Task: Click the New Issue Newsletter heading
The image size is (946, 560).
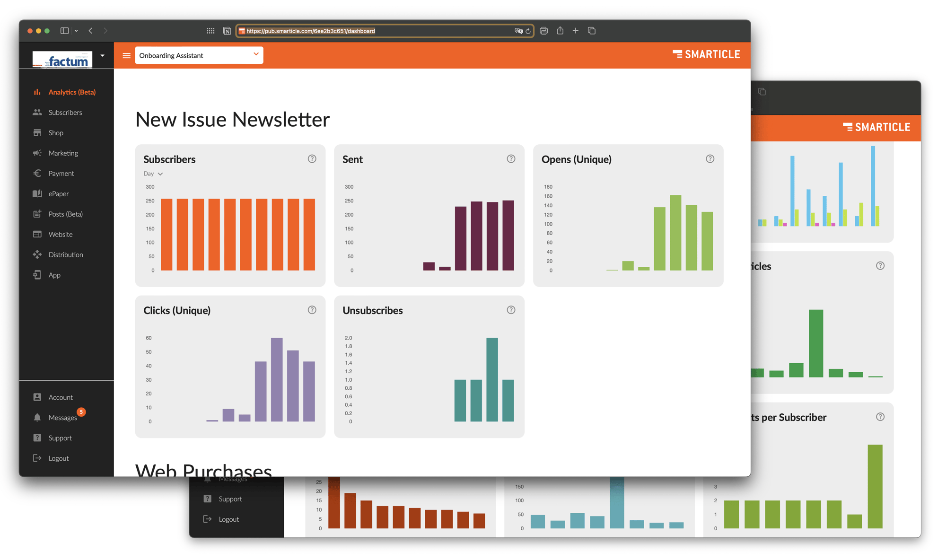Action: pos(232,119)
